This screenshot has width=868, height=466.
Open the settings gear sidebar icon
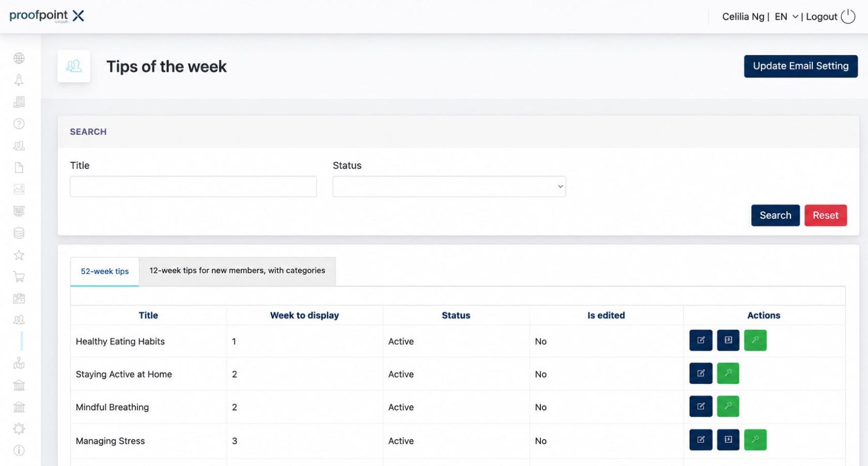coord(19,429)
